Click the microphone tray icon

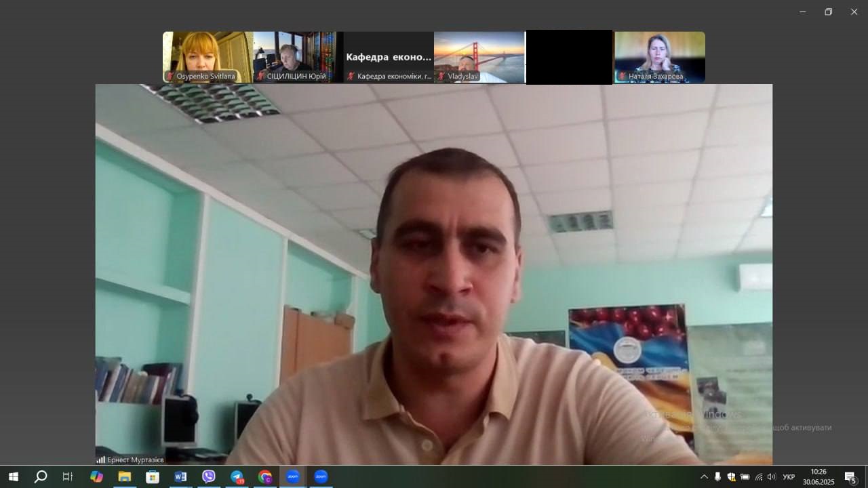tap(717, 476)
